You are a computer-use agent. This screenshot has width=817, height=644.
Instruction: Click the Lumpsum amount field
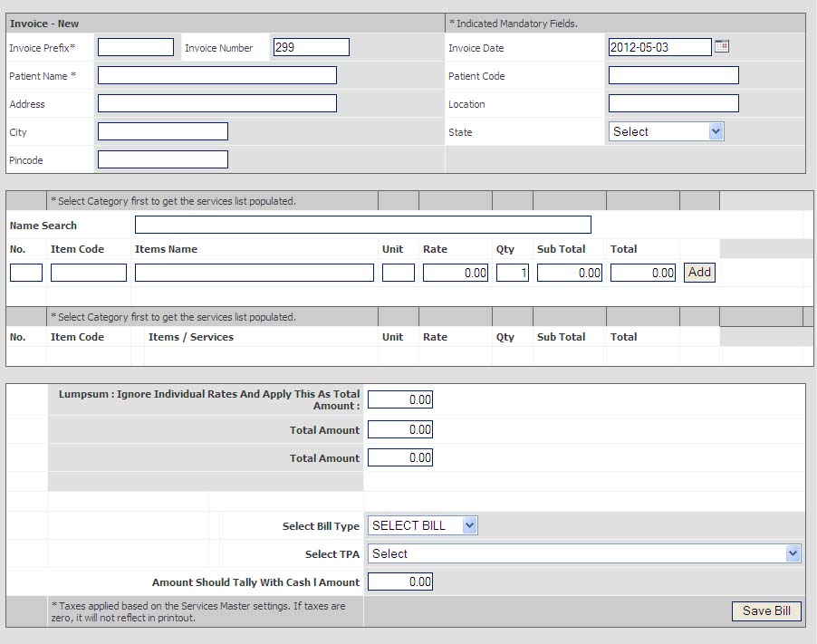click(x=399, y=399)
